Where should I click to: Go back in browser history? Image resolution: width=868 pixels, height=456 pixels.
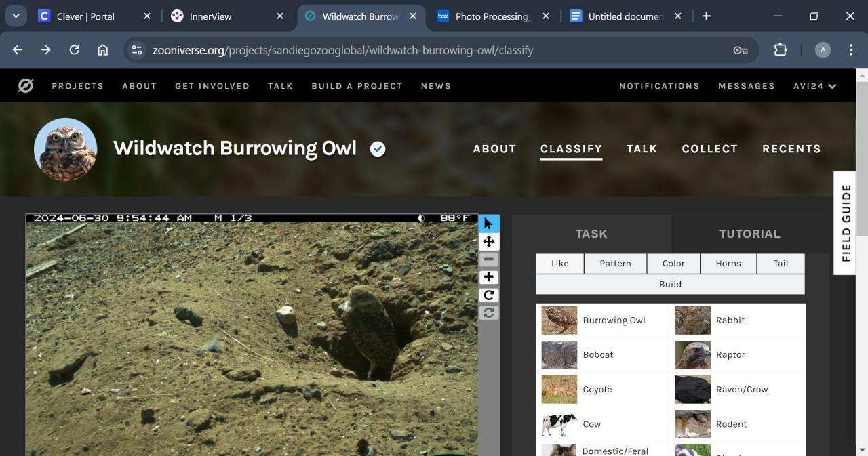point(18,50)
